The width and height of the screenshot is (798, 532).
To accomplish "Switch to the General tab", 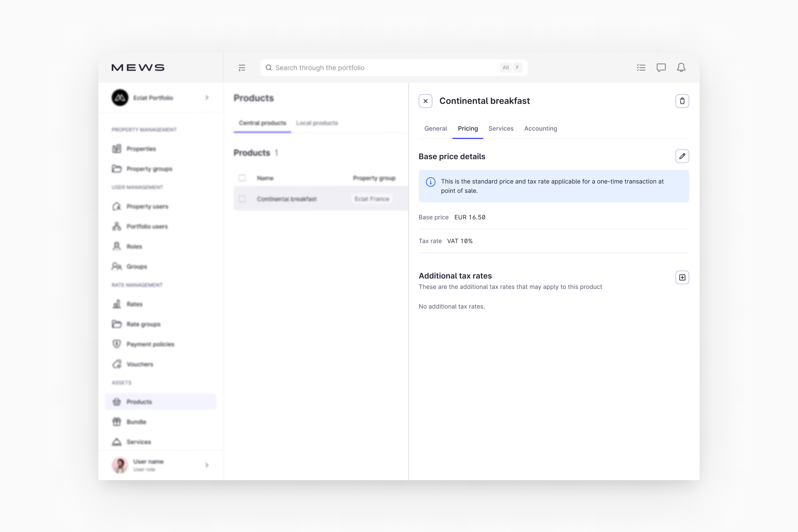I will click(x=436, y=129).
